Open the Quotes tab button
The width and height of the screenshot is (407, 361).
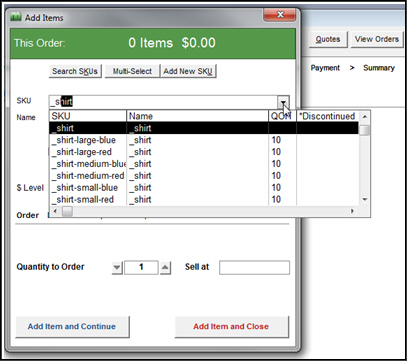pyautogui.click(x=328, y=39)
